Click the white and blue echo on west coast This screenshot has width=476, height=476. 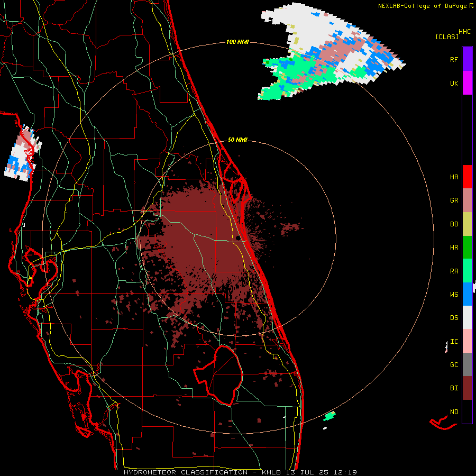23,153
